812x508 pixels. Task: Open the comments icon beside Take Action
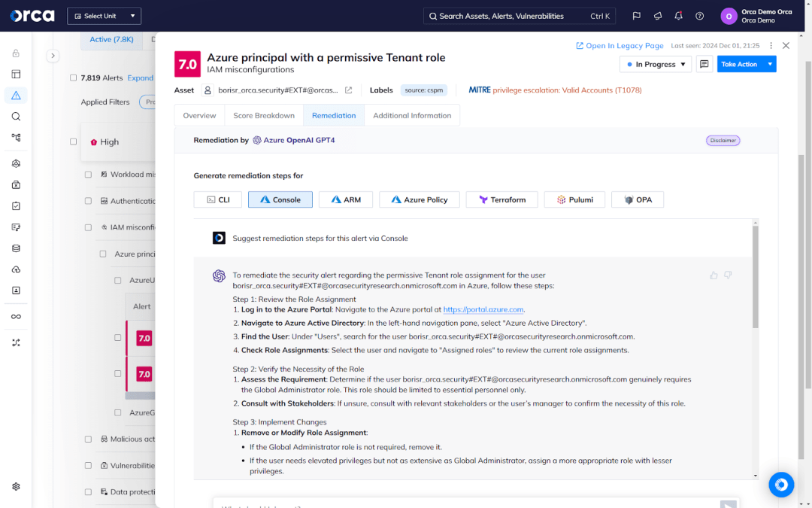[704, 64]
